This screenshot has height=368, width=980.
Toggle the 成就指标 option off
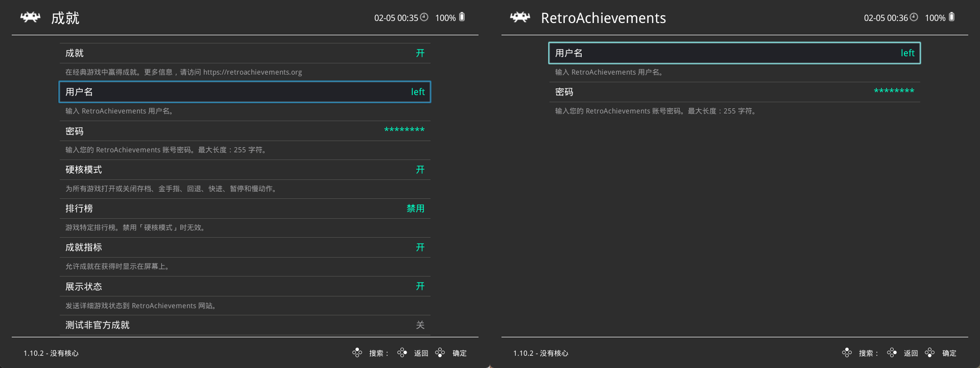[x=245, y=247]
